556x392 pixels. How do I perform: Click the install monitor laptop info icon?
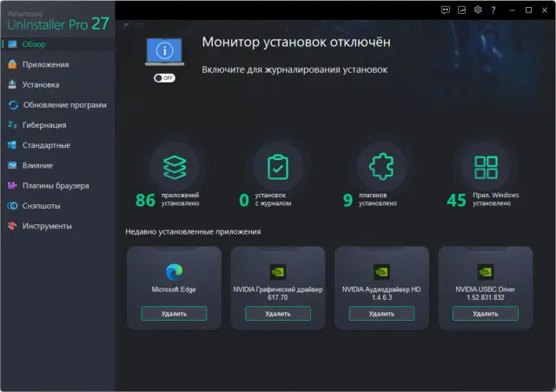[x=164, y=52]
